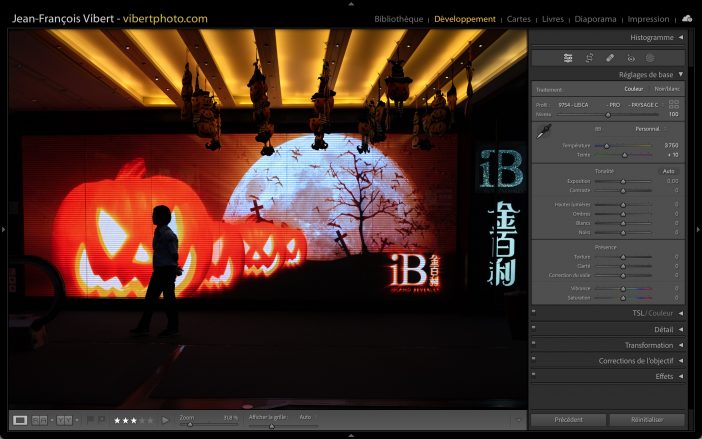Click the cloud sync icon
The height and width of the screenshot is (439, 702).
pyautogui.click(x=687, y=18)
